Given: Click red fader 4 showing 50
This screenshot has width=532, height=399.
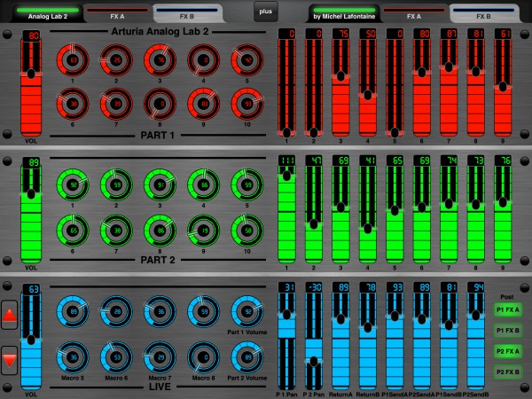Looking at the screenshot, I should click(368, 88).
